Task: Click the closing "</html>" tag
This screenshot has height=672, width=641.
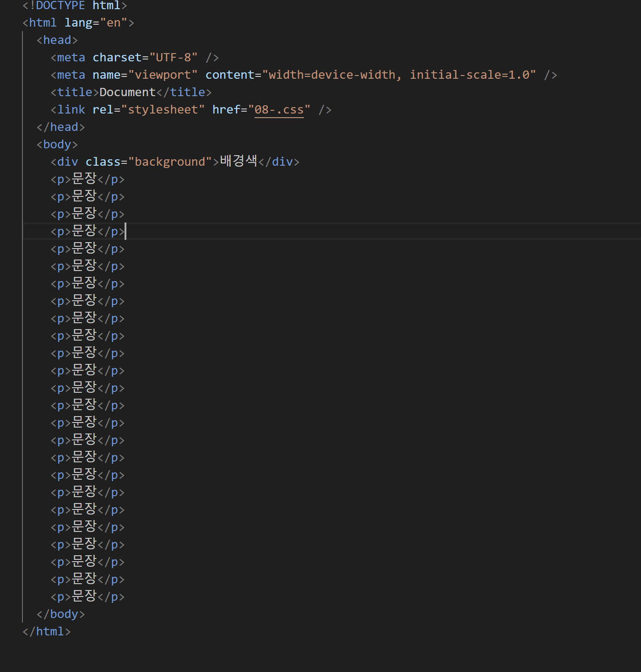Action: pyautogui.click(x=47, y=632)
